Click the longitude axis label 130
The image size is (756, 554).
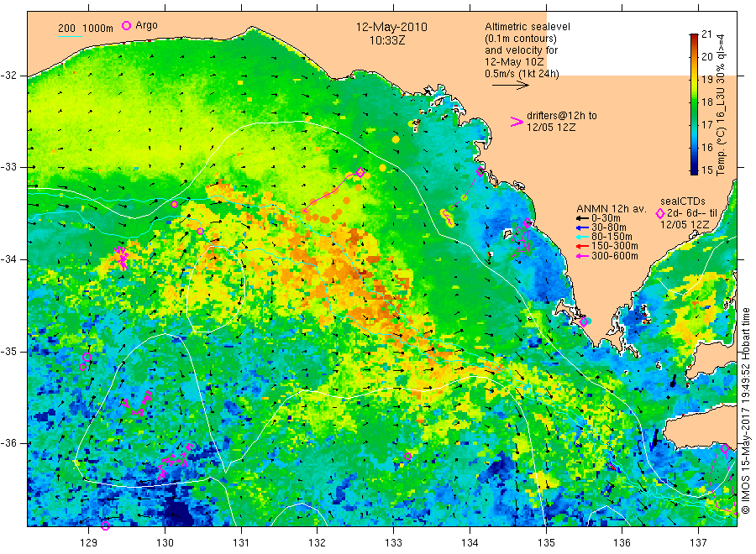click(165, 543)
